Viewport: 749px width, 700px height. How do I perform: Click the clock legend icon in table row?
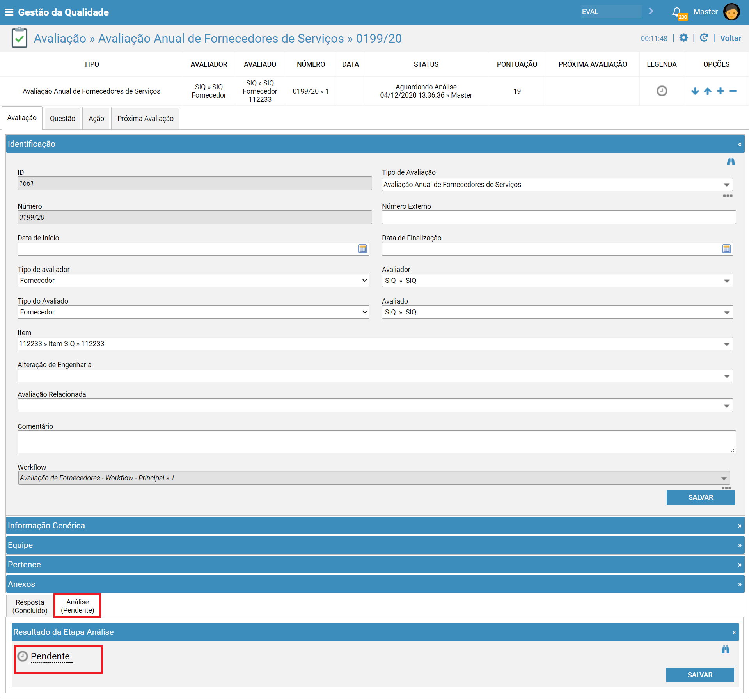click(x=662, y=91)
